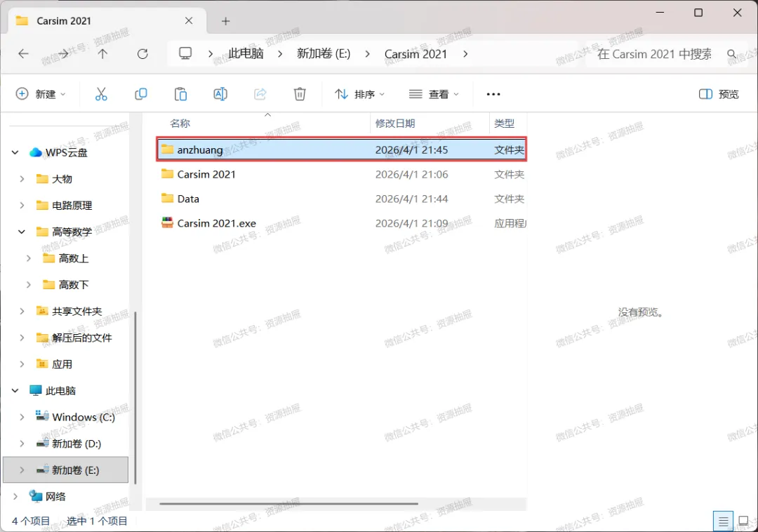Image resolution: width=758 pixels, height=532 pixels.
Task: Click the horizontal scrollbar of file list
Action: coord(288,503)
